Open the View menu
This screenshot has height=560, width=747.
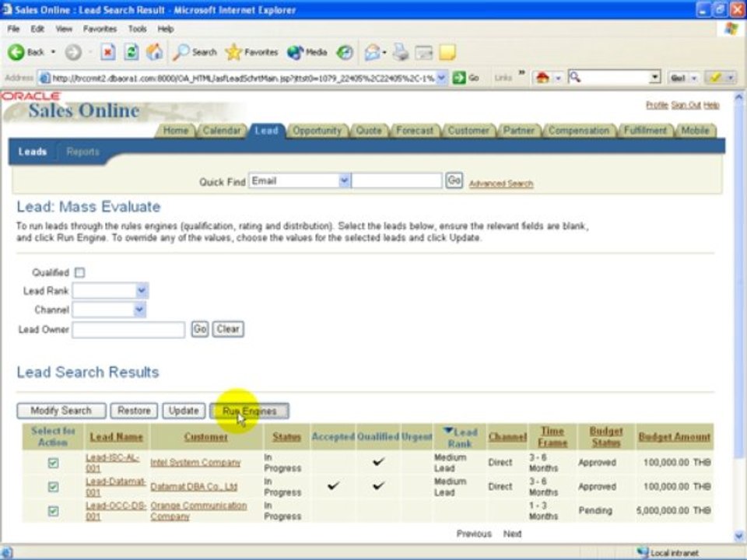tap(64, 29)
